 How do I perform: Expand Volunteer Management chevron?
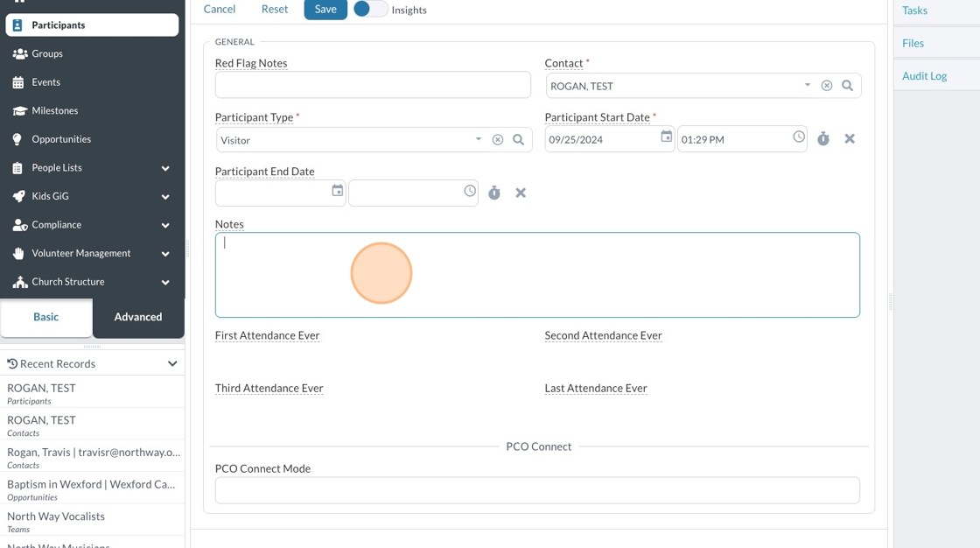coord(165,253)
